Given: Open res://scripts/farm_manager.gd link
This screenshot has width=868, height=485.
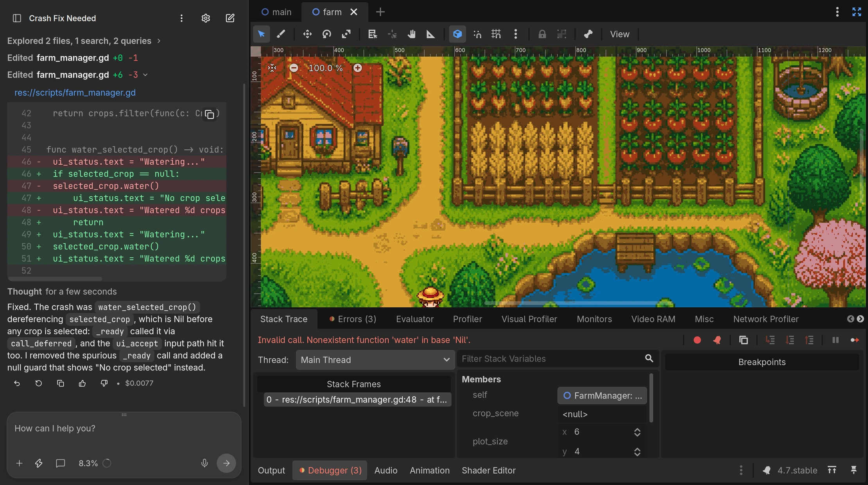Looking at the screenshot, I should tap(75, 93).
